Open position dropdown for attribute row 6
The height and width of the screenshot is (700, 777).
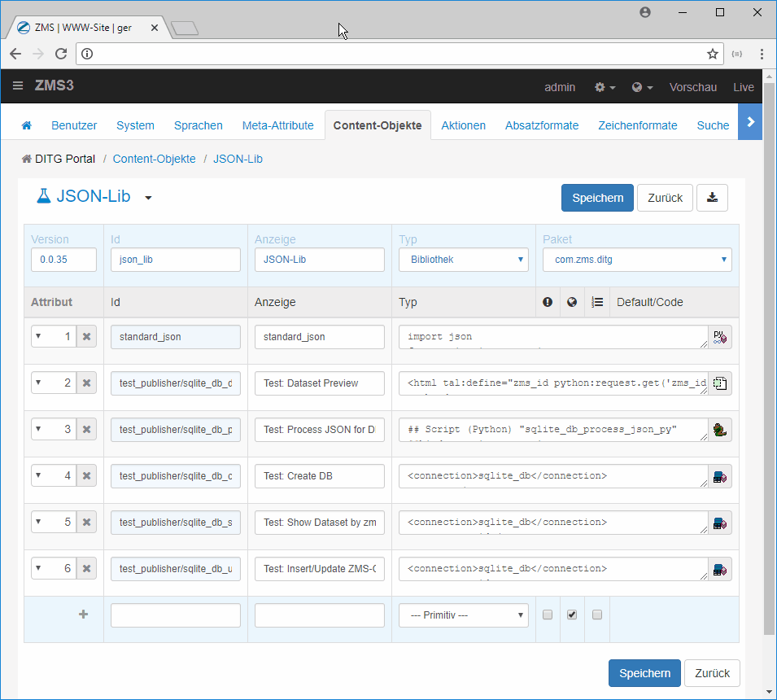tap(54, 569)
